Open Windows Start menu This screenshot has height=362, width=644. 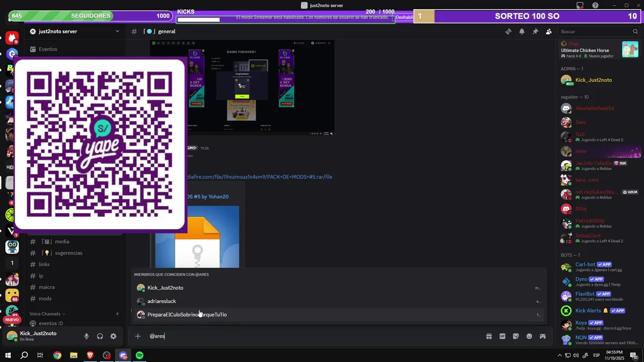pos(9,355)
